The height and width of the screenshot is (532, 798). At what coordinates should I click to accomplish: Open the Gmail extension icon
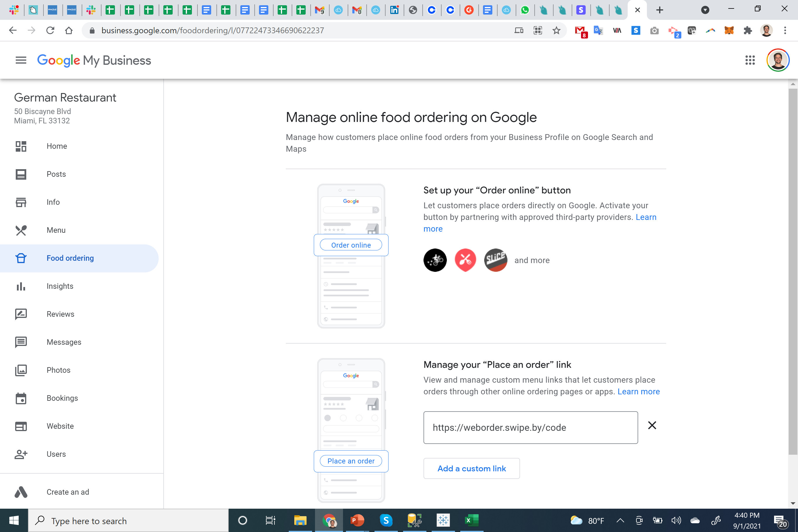[581, 31]
